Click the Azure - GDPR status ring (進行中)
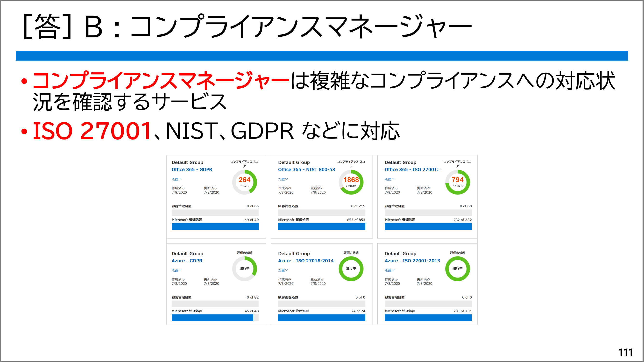644x362 pixels. pyautogui.click(x=245, y=269)
